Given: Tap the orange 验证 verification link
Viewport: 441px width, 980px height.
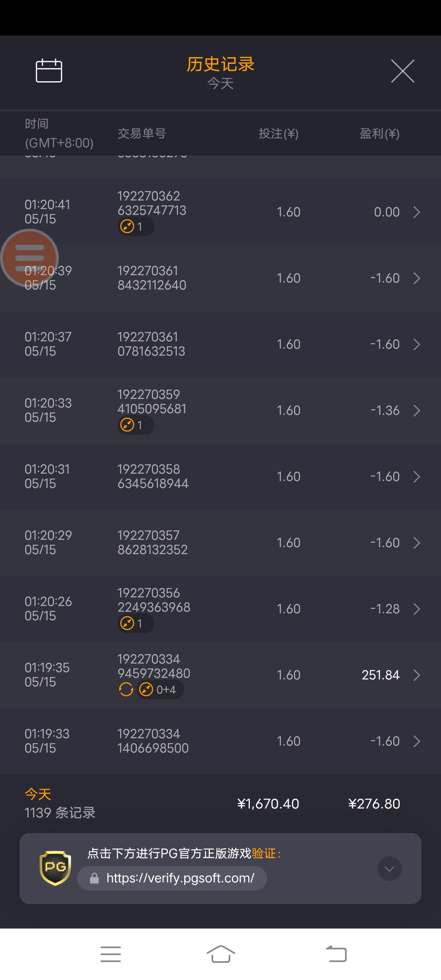Looking at the screenshot, I should tap(264, 853).
